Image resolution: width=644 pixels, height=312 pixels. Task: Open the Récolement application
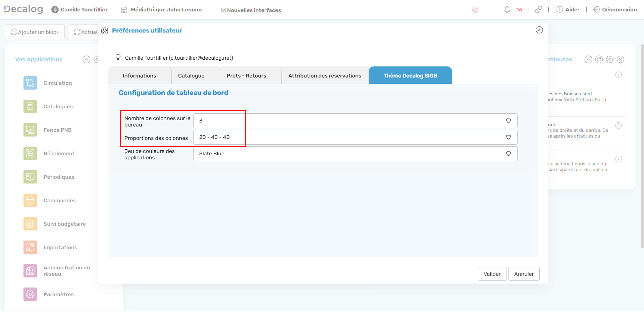[59, 153]
